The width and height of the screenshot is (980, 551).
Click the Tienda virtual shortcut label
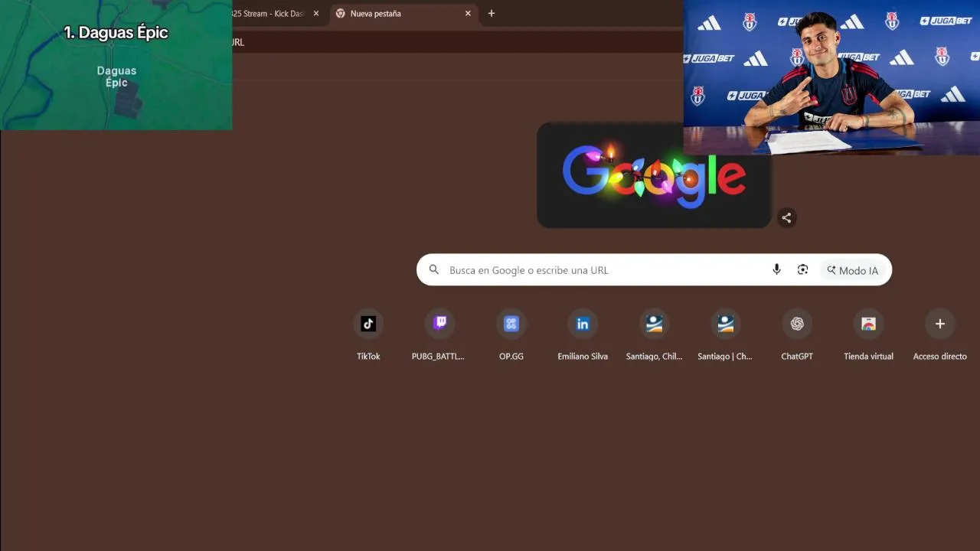click(x=868, y=357)
